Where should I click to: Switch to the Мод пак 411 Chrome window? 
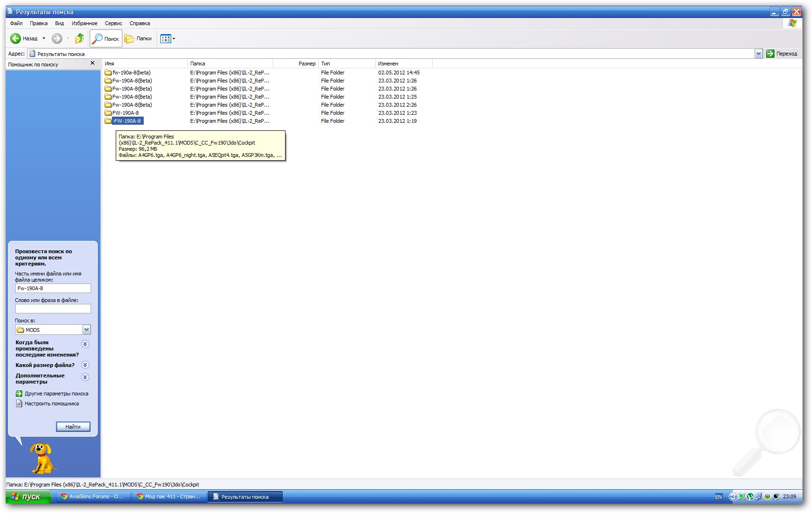[169, 496]
